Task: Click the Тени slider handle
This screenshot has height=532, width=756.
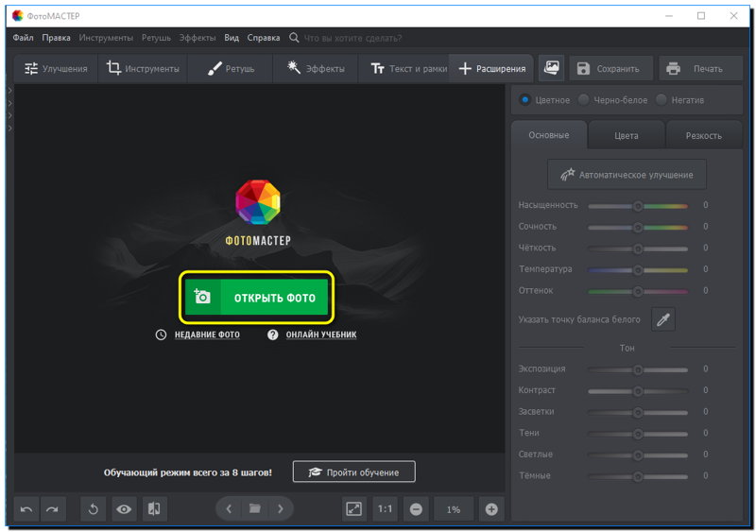Action: [638, 434]
